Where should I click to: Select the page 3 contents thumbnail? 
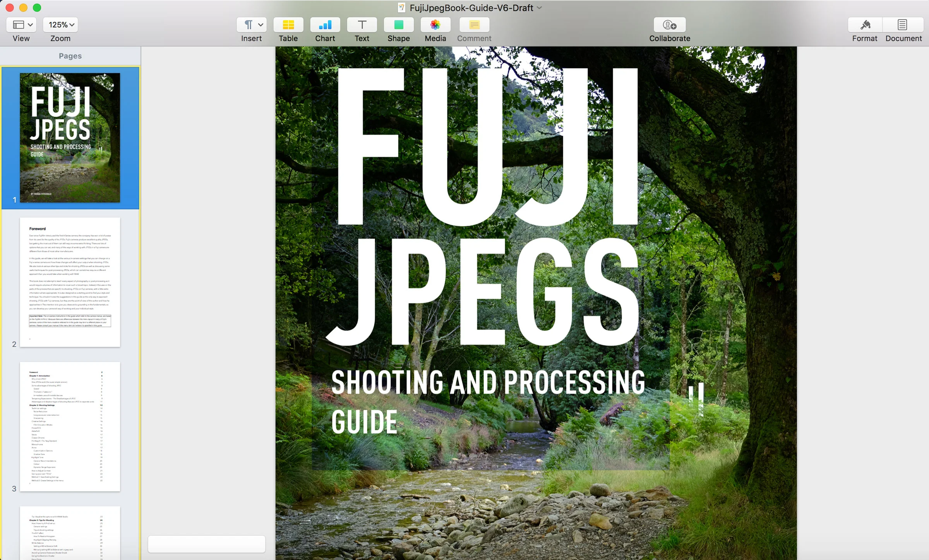click(x=70, y=426)
